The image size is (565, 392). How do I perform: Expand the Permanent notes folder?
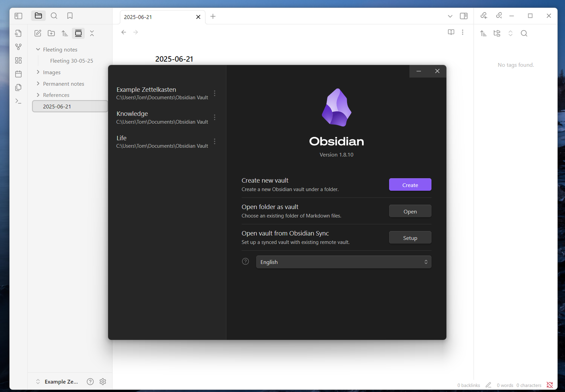[38, 84]
